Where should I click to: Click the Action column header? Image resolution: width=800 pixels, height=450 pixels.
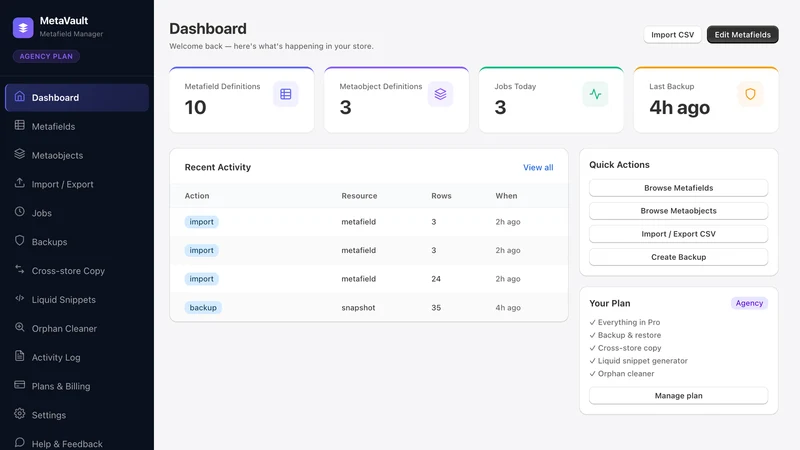(x=197, y=196)
